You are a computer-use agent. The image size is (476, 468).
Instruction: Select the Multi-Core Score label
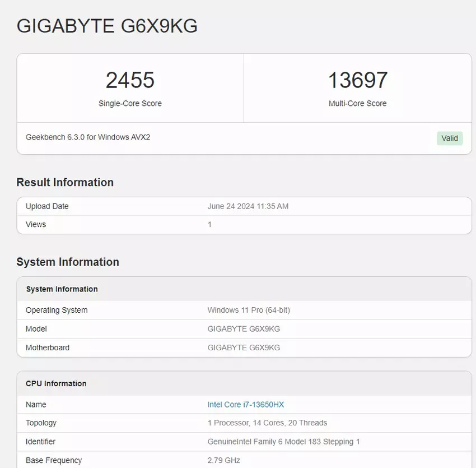(357, 104)
